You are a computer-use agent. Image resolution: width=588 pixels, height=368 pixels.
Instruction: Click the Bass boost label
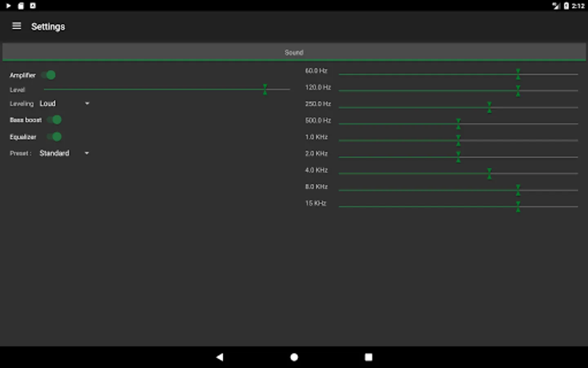point(26,120)
